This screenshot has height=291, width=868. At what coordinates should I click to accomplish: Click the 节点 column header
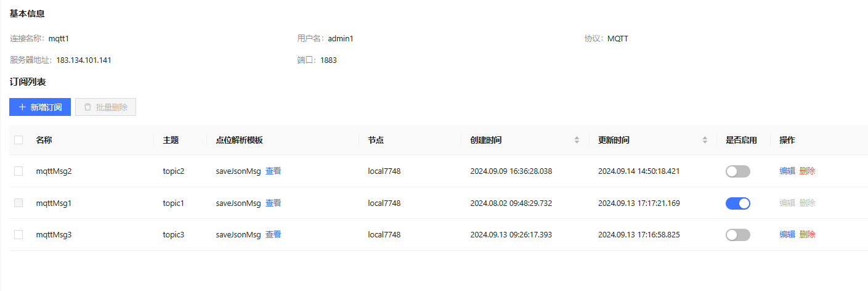click(376, 140)
